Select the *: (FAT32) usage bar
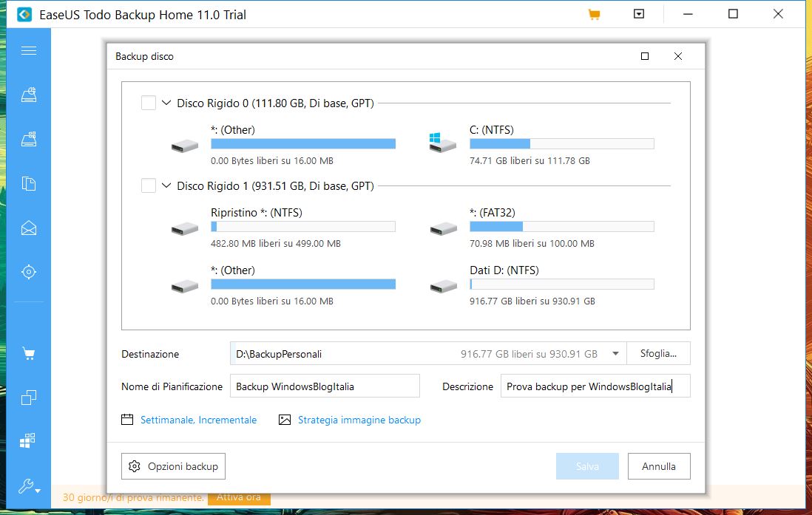This screenshot has height=515, width=812. click(562, 226)
